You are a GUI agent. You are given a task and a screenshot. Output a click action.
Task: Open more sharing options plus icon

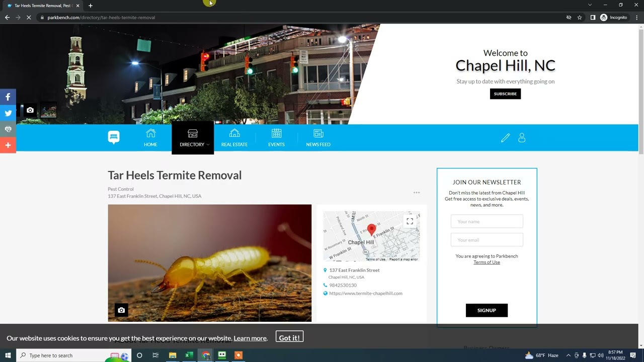pyautogui.click(x=8, y=145)
